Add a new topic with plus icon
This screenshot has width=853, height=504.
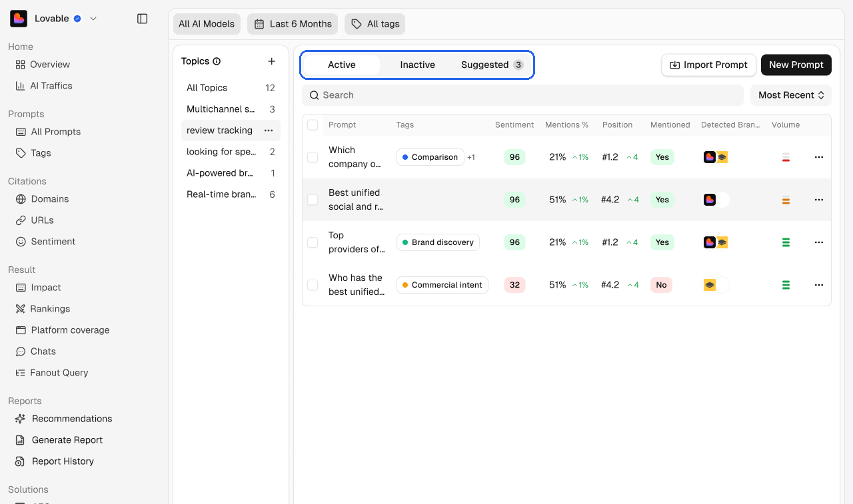[x=271, y=61]
